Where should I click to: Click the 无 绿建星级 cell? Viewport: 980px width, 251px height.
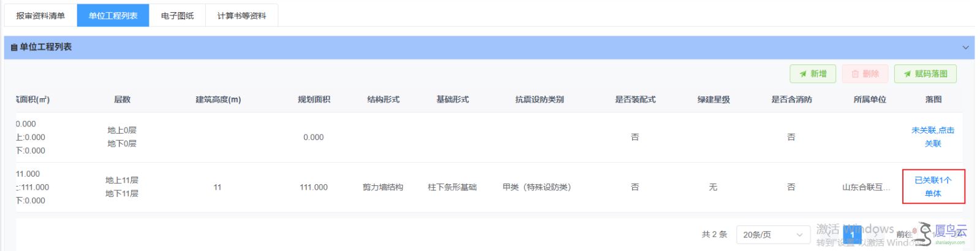713,187
